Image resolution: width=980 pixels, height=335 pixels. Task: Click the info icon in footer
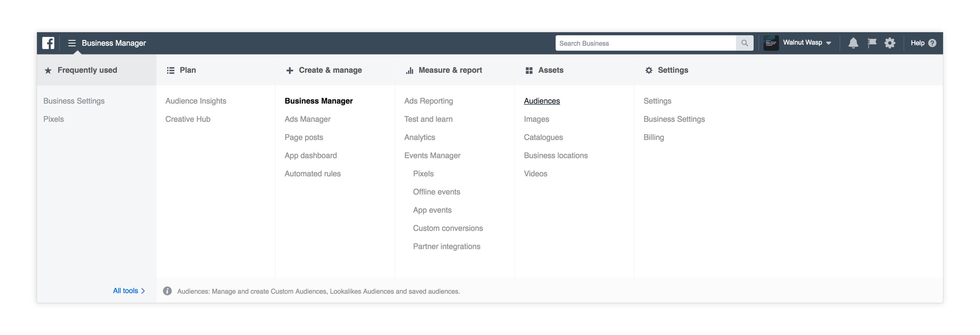[167, 291]
